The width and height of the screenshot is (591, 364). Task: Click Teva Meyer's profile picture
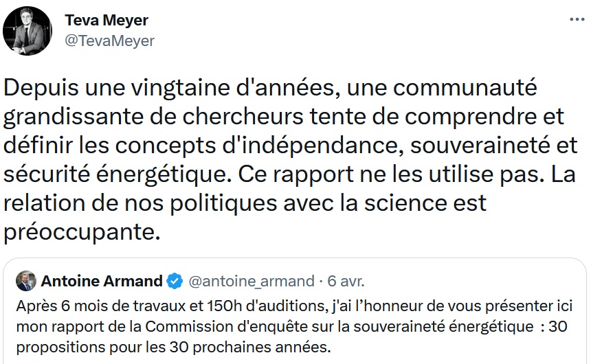tap(28, 31)
